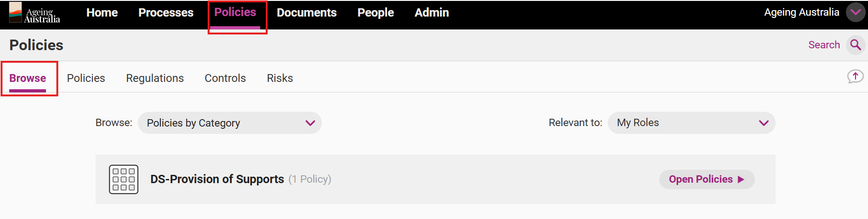Open the Ageing Australia user menu chevron
Screen dimensions: 868x219
click(856, 12)
